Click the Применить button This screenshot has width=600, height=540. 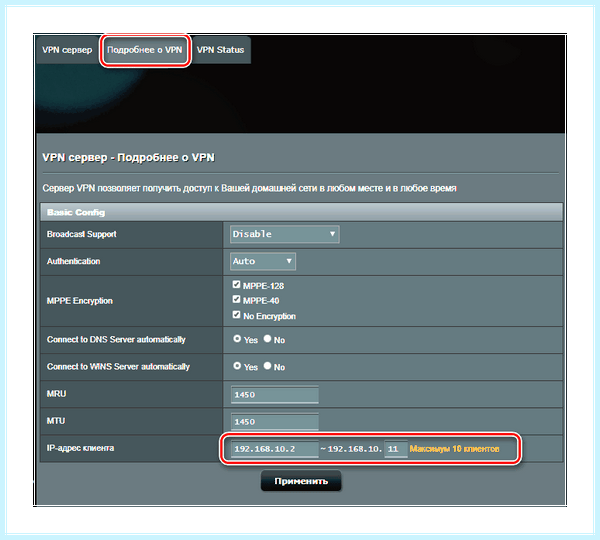(x=301, y=481)
